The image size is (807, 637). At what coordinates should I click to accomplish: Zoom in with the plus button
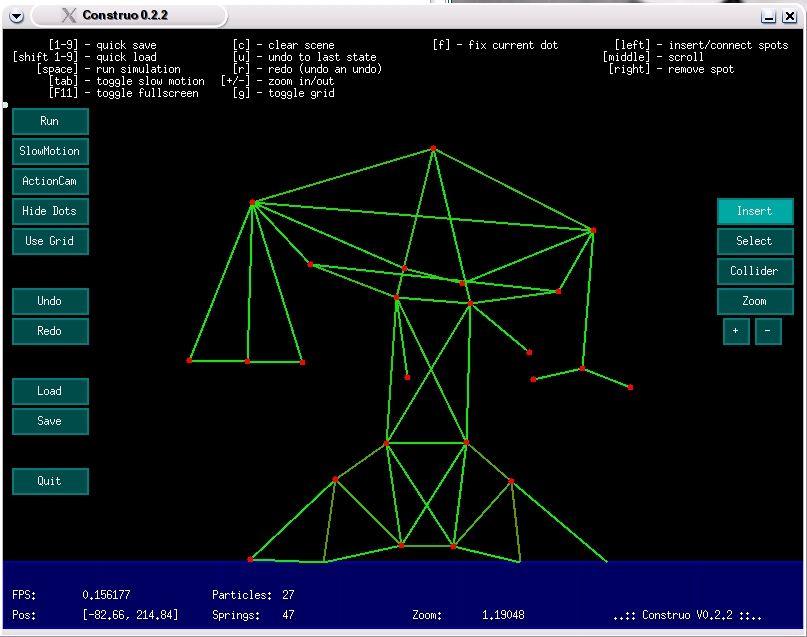(736, 331)
